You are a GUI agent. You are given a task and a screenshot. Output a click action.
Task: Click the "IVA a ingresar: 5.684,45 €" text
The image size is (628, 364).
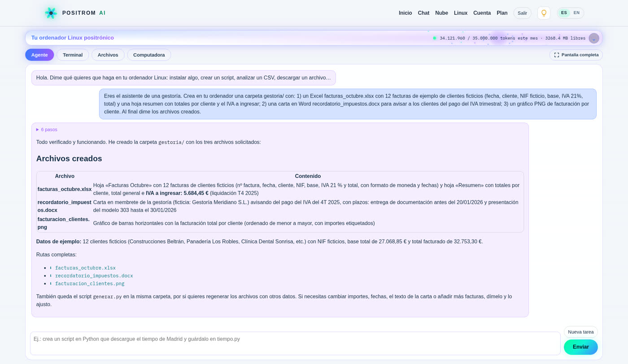point(177,193)
